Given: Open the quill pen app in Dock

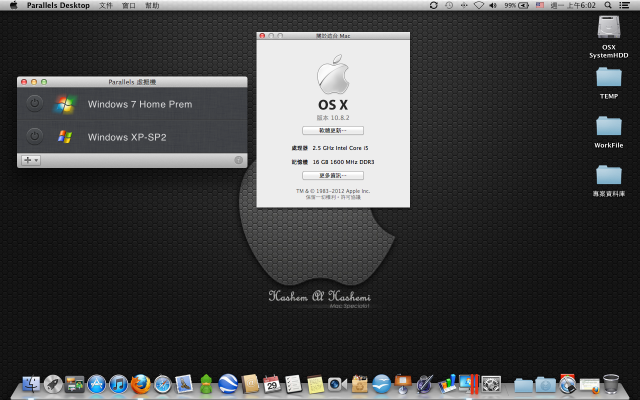Looking at the screenshot, I should [x=425, y=384].
